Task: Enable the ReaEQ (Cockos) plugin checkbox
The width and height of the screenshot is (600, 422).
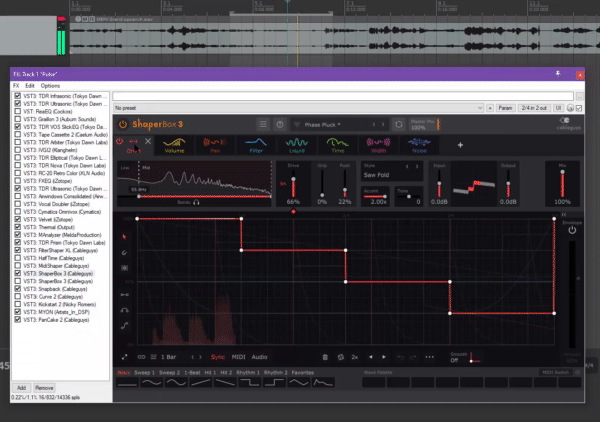Action: click(x=18, y=111)
